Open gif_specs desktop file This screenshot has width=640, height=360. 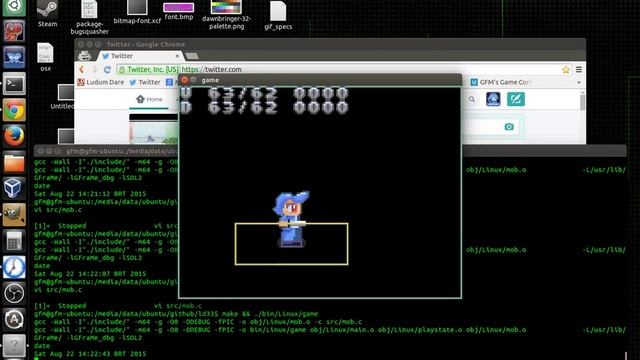pos(278,16)
